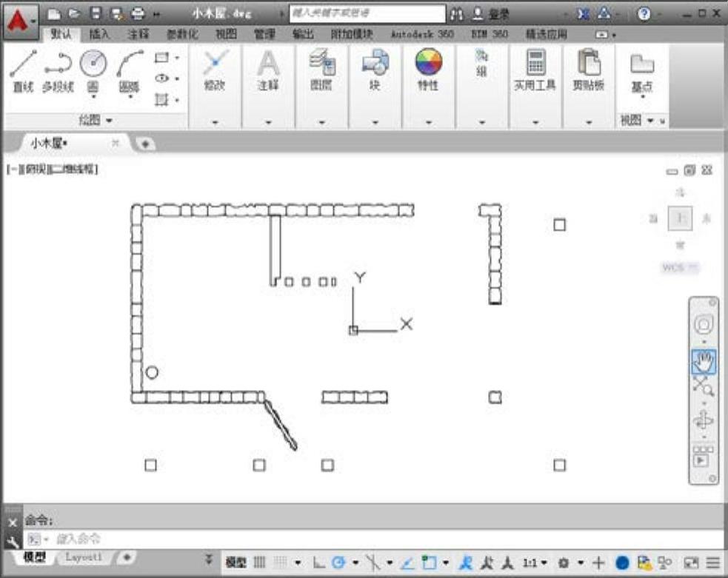This screenshot has width=728, height=578.
Task: Click the Customization menu icon in status bar
Action: 713,562
